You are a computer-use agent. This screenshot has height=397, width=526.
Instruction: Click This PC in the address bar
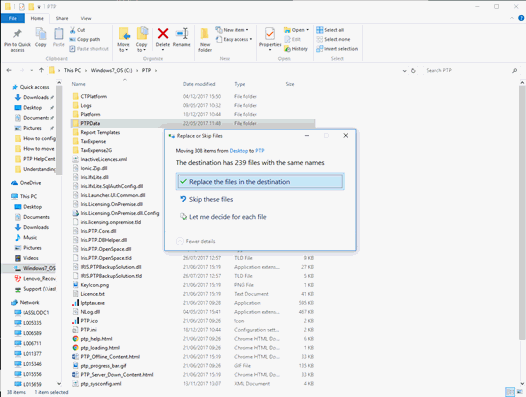click(72, 70)
